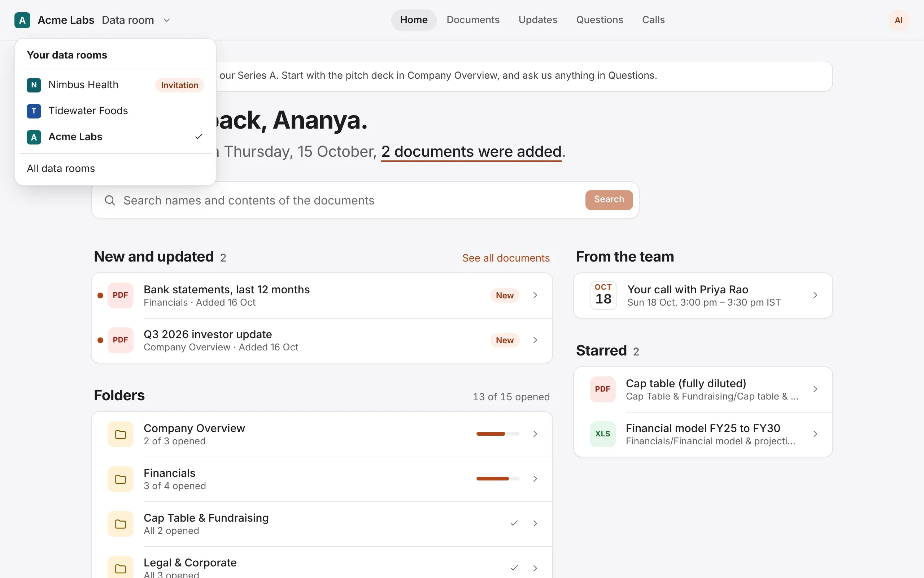The width and height of the screenshot is (924, 578).
Task: Expand the Bank statements row chevron
Action: (x=535, y=295)
